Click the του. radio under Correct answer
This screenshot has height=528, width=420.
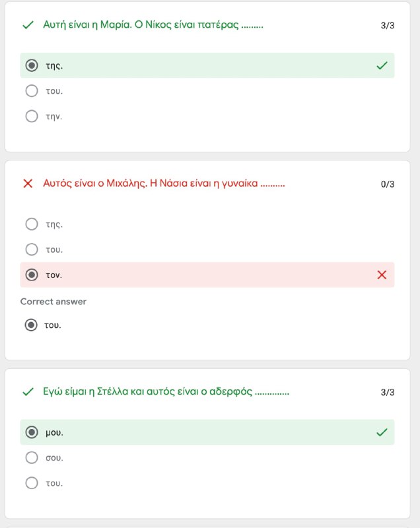pyautogui.click(x=31, y=325)
